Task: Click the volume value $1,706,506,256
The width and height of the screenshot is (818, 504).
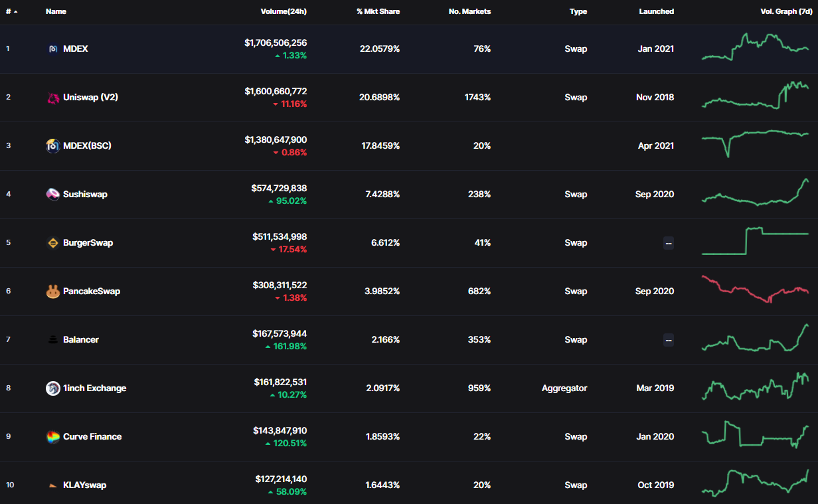Action: tap(276, 42)
